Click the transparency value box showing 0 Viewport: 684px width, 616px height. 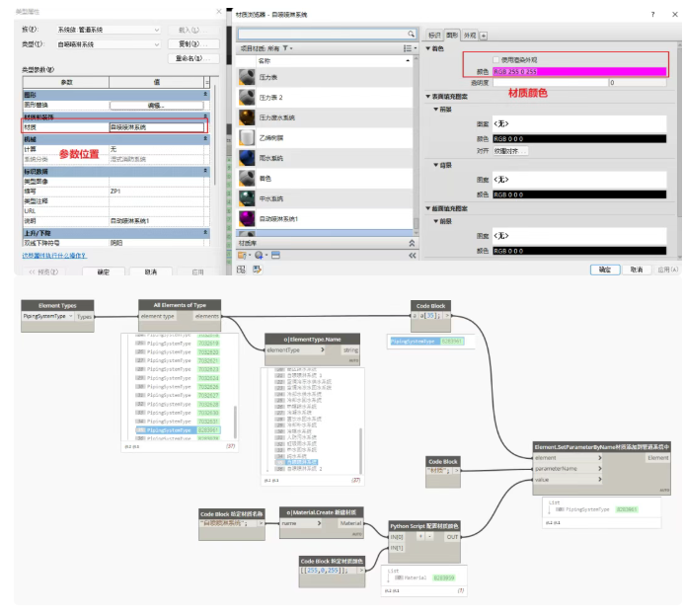click(x=638, y=83)
